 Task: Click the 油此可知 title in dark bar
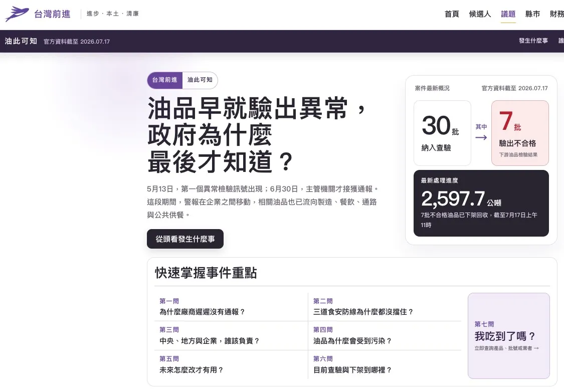click(x=21, y=41)
